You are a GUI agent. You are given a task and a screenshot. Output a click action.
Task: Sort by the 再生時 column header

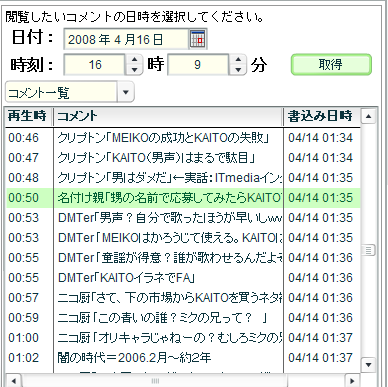click(x=29, y=116)
